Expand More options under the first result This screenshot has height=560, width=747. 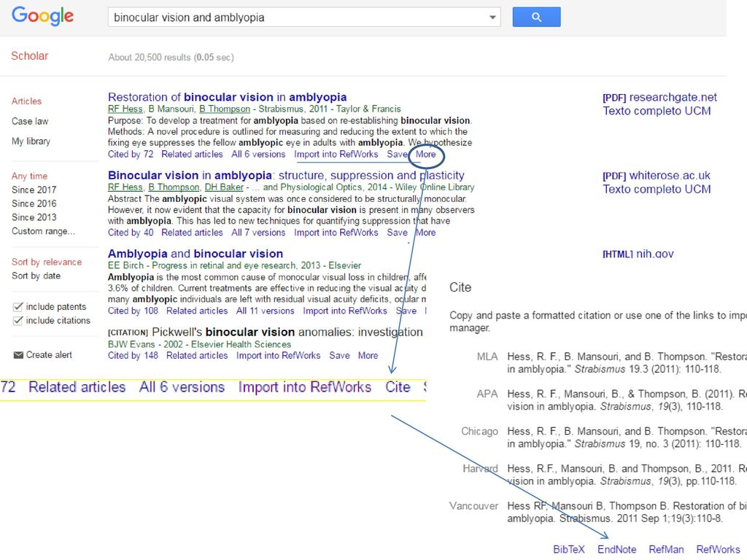click(426, 155)
